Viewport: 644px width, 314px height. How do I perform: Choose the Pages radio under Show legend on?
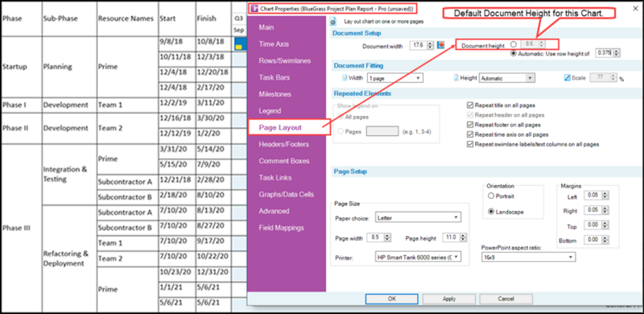click(x=341, y=131)
